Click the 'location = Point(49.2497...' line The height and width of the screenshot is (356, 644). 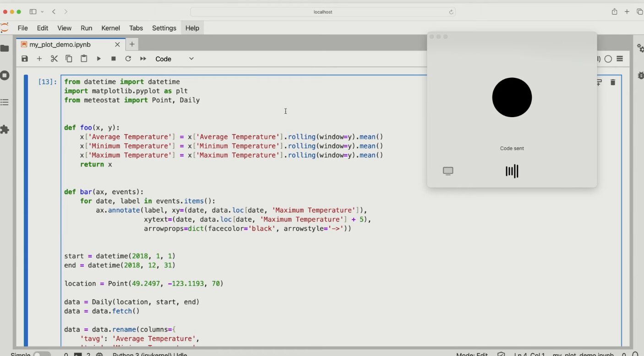pos(144,283)
